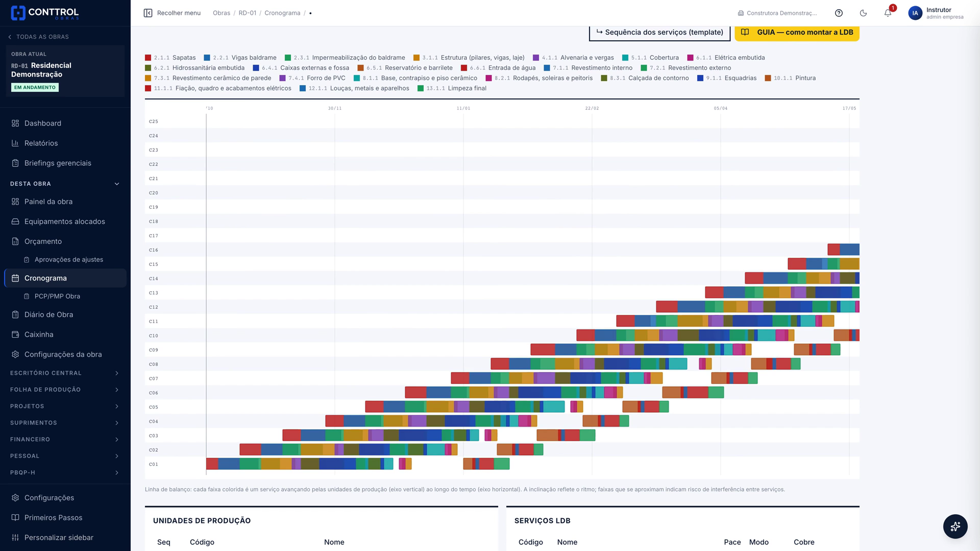Click the Relatórios chart icon

pyautogui.click(x=15, y=143)
